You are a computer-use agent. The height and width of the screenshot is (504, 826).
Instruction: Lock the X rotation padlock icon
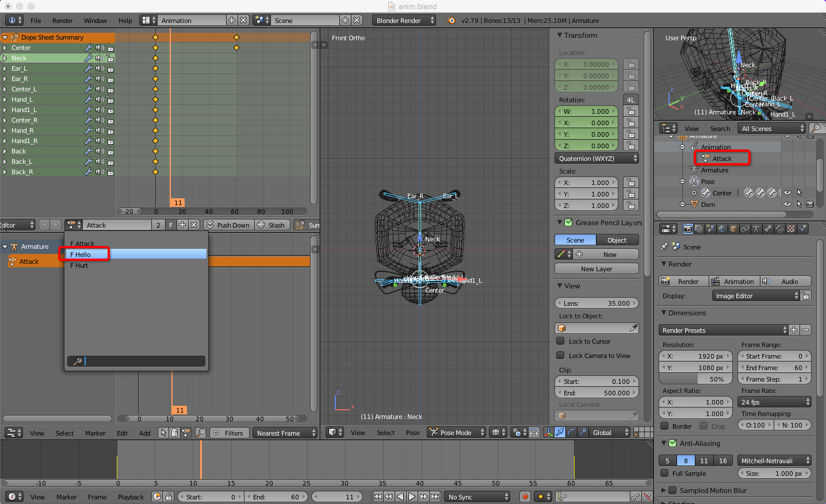[631, 122]
